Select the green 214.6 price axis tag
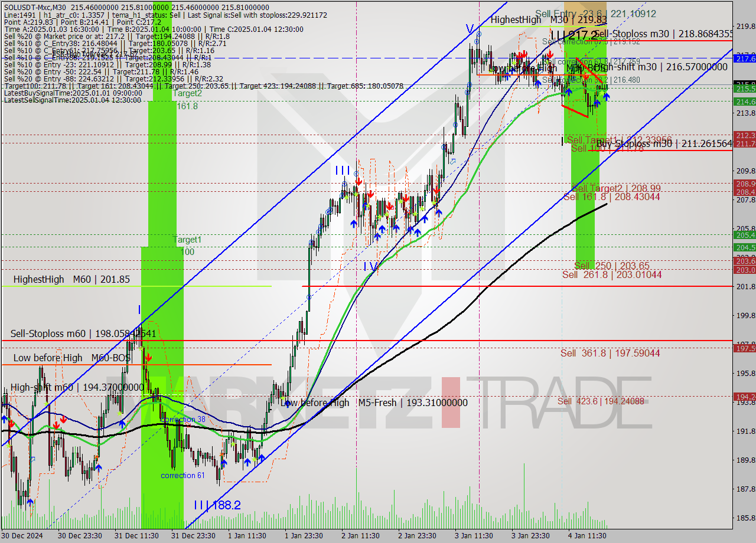 pos(745,102)
